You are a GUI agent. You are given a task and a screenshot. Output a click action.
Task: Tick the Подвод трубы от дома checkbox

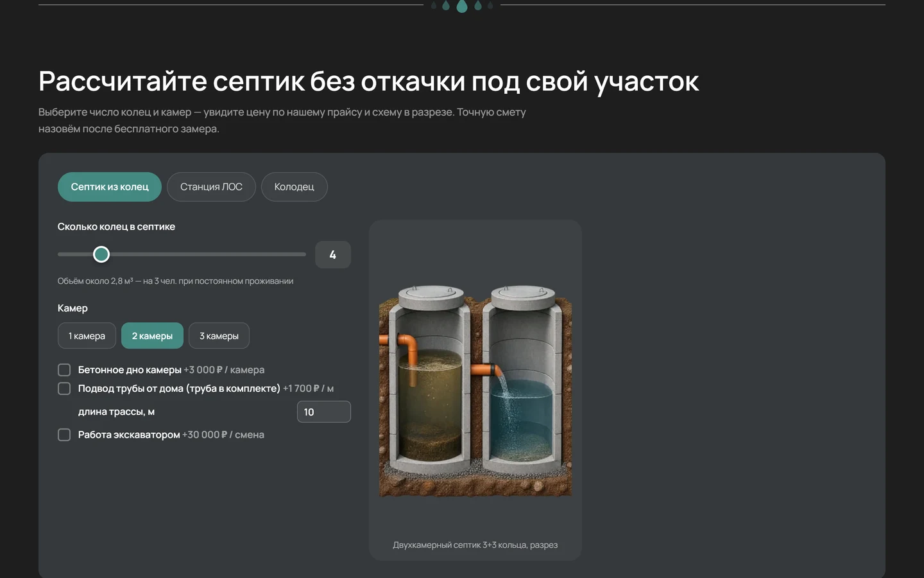(x=64, y=389)
